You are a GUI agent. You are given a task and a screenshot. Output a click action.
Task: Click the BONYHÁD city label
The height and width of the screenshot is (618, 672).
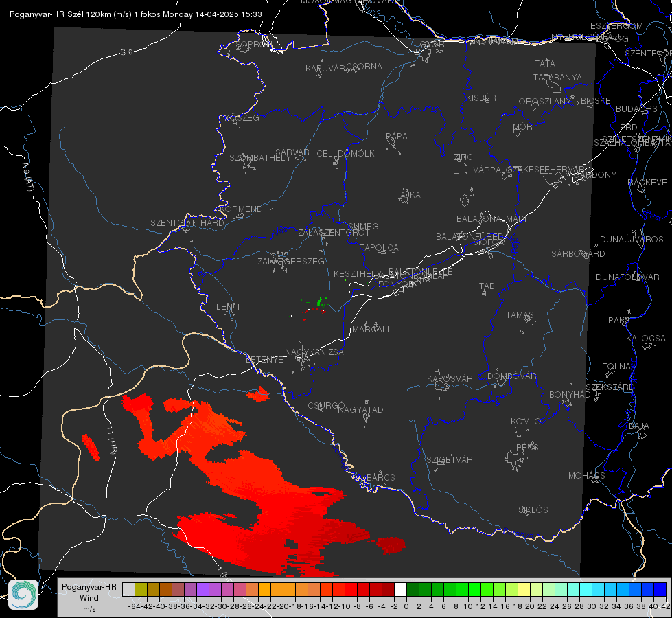570,395
